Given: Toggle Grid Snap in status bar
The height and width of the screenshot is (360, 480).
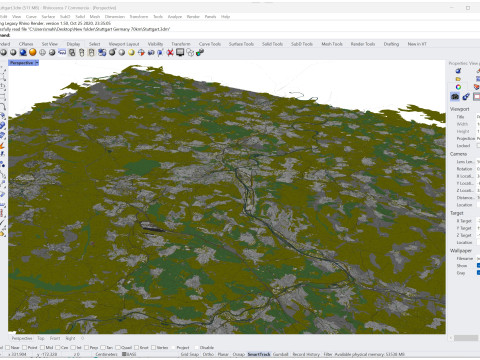Looking at the screenshot, I should [190, 354].
